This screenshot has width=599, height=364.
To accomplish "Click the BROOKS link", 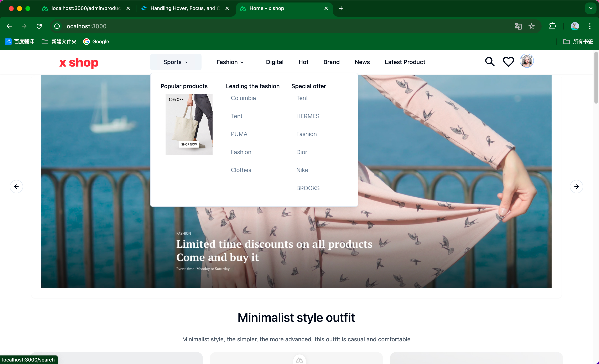I will [308, 188].
